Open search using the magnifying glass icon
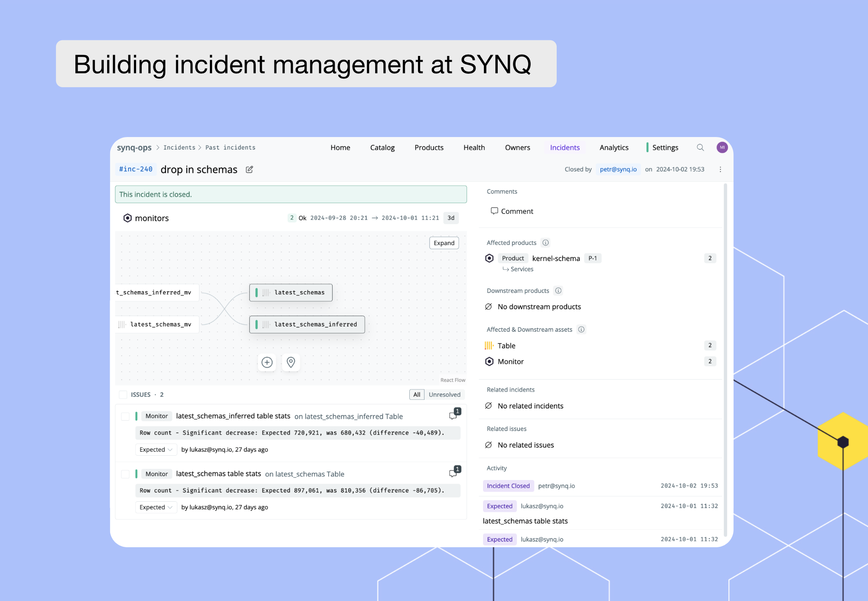Image resolution: width=868 pixels, height=601 pixels. (701, 147)
